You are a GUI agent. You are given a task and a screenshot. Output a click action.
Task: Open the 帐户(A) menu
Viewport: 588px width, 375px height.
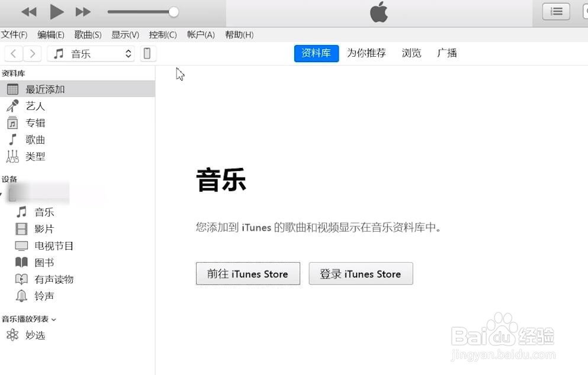(x=201, y=35)
